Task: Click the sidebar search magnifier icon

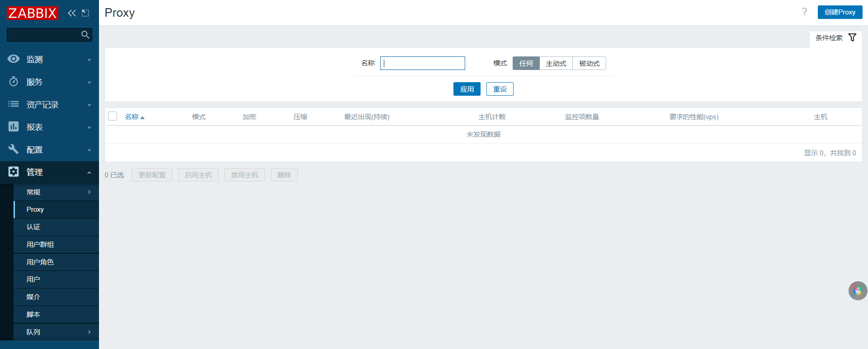Action: pos(85,35)
